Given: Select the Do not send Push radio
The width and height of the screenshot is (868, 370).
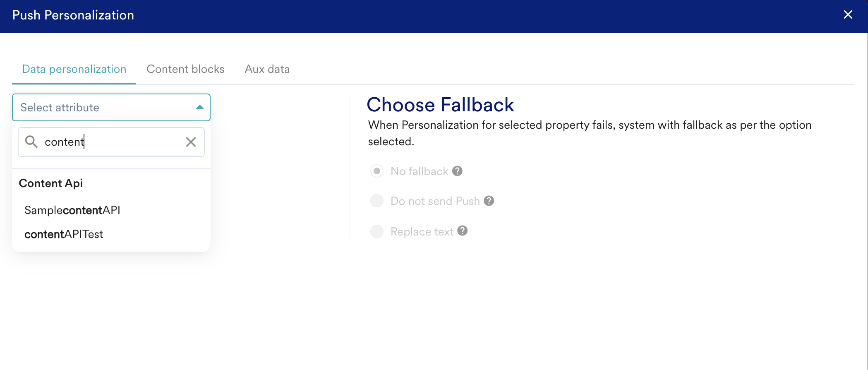Looking at the screenshot, I should pos(377,201).
